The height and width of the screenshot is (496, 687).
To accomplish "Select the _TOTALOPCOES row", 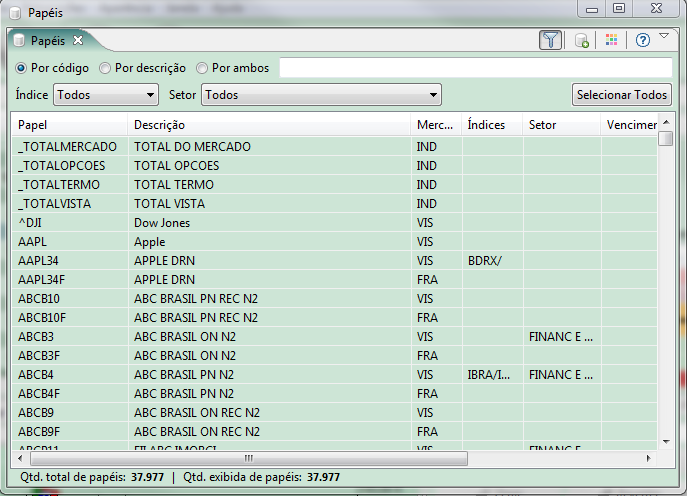I will 334,166.
